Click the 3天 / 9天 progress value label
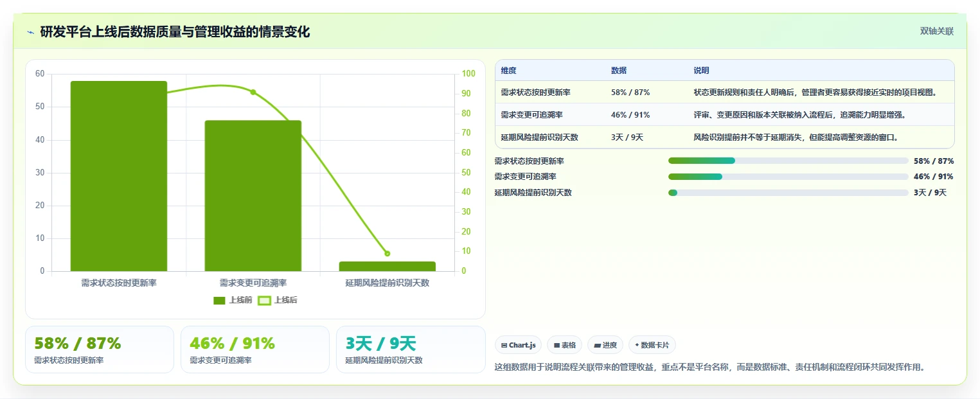The width and height of the screenshot is (980, 399). click(x=930, y=193)
